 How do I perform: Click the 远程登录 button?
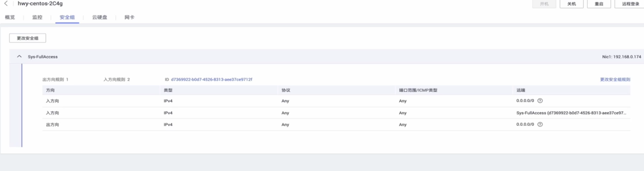630,4
